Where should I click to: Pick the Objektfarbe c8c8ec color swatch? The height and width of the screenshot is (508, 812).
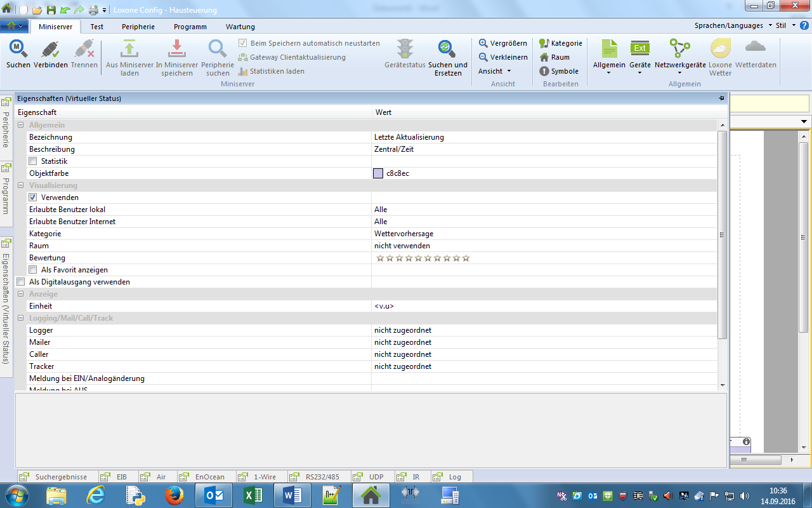379,173
